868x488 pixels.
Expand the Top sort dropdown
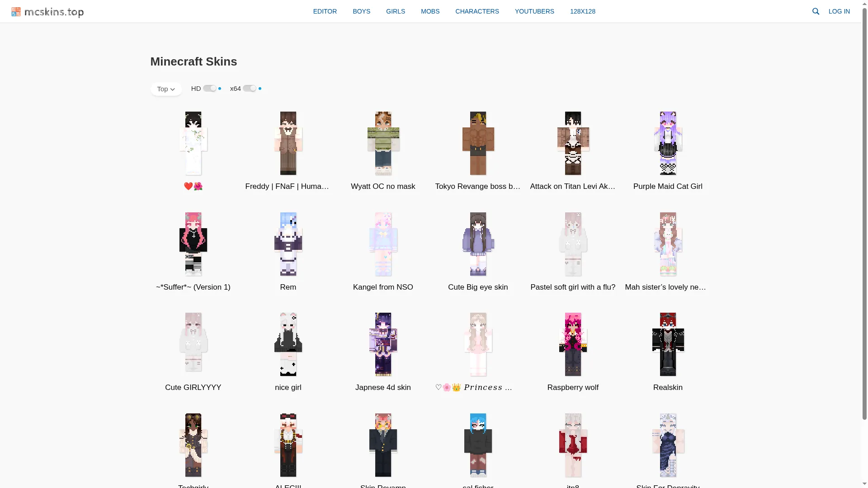tap(166, 89)
